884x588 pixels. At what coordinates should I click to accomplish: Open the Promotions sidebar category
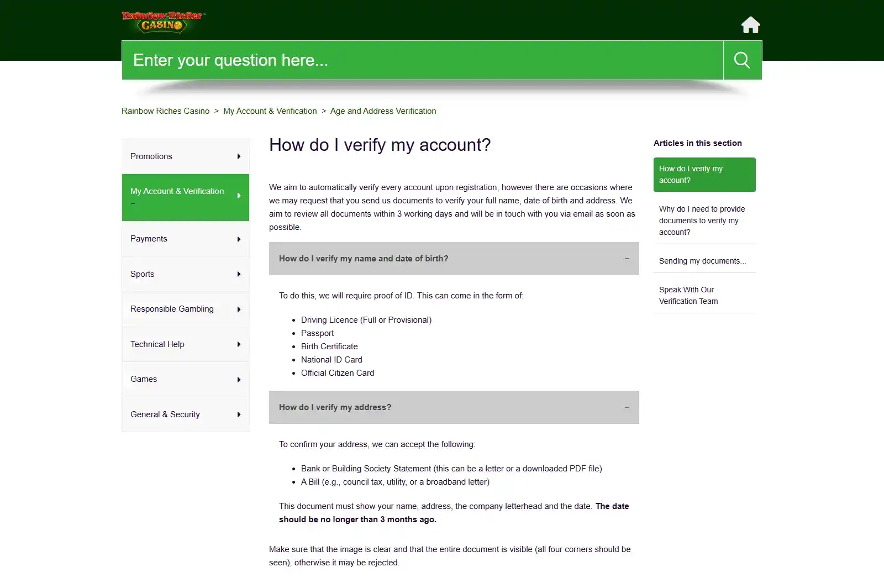click(186, 156)
